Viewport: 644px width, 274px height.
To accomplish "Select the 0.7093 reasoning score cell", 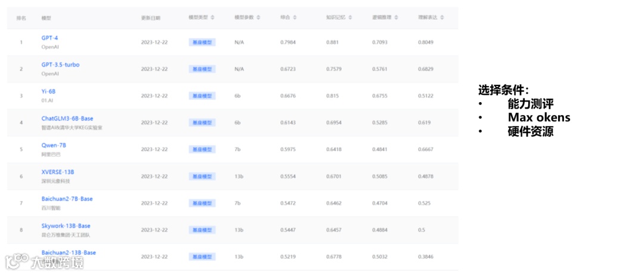I will pyautogui.click(x=380, y=42).
